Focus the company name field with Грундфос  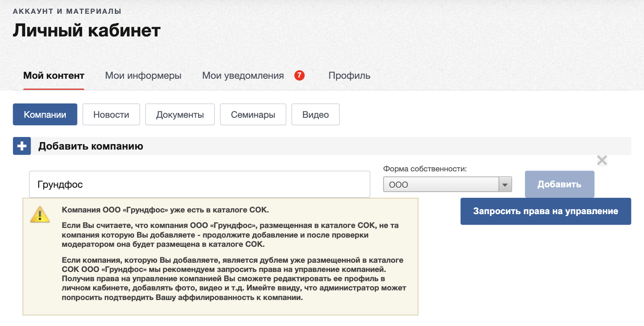coord(199,184)
